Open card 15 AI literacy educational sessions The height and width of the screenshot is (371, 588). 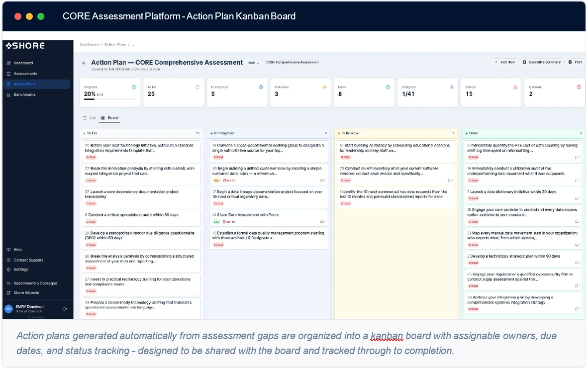[396, 151]
